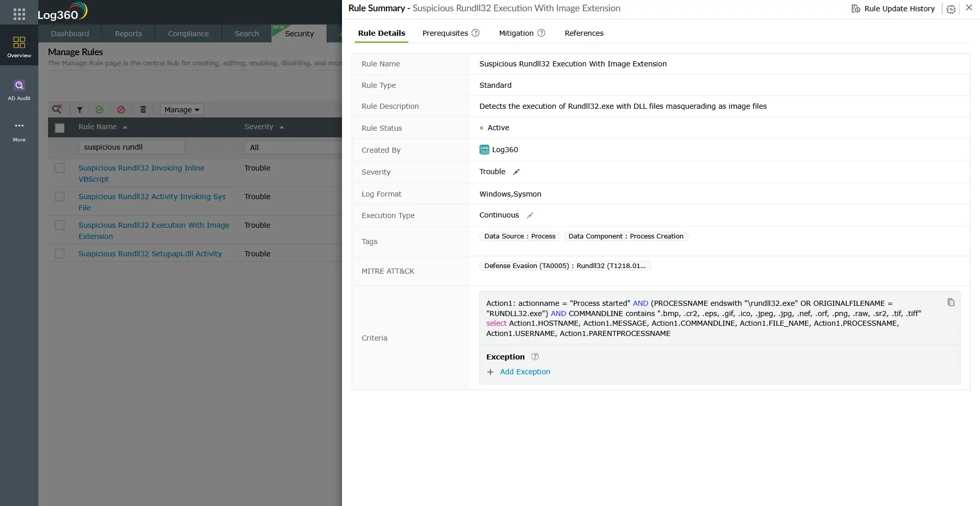The width and height of the screenshot is (980, 506).
Task: Switch to the References tab
Action: 584,33
